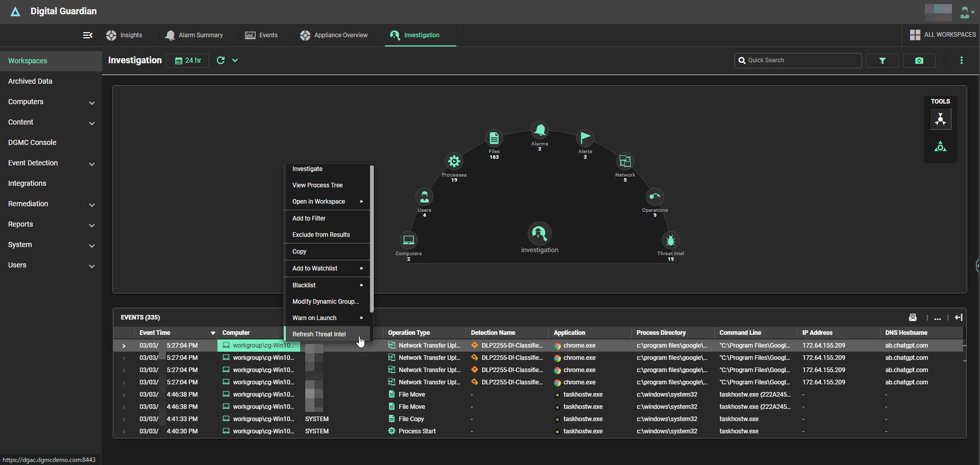The width and height of the screenshot is (980, 465).
Task: Click the central investigation icon
Action: 540,234
